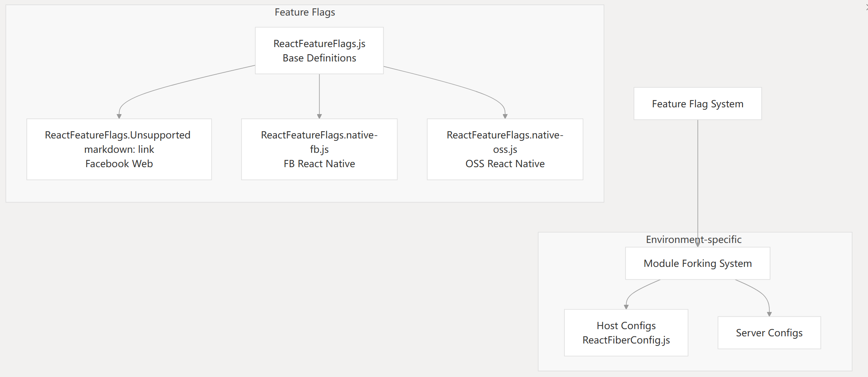Click the ReactFiberConfig.js text label

626,340
